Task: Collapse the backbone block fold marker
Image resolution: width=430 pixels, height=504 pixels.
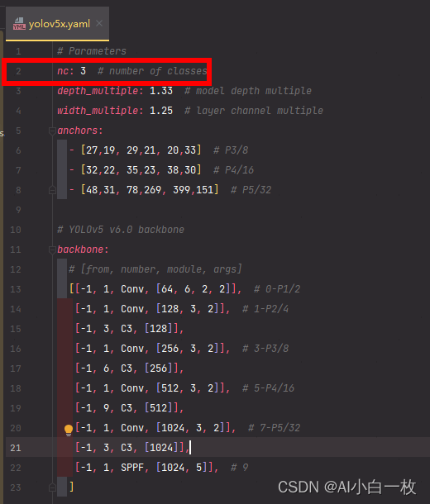Action: click(x=52, y=250)
